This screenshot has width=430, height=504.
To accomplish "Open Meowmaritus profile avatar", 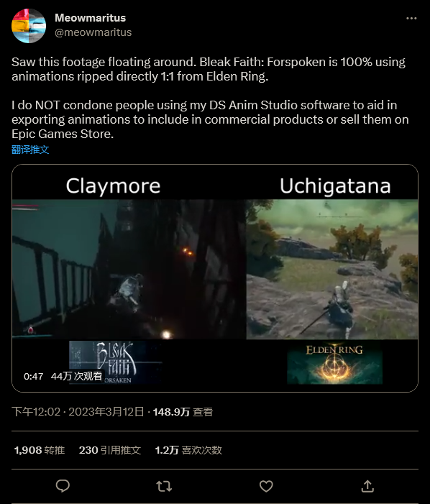I will coord(29,26).
